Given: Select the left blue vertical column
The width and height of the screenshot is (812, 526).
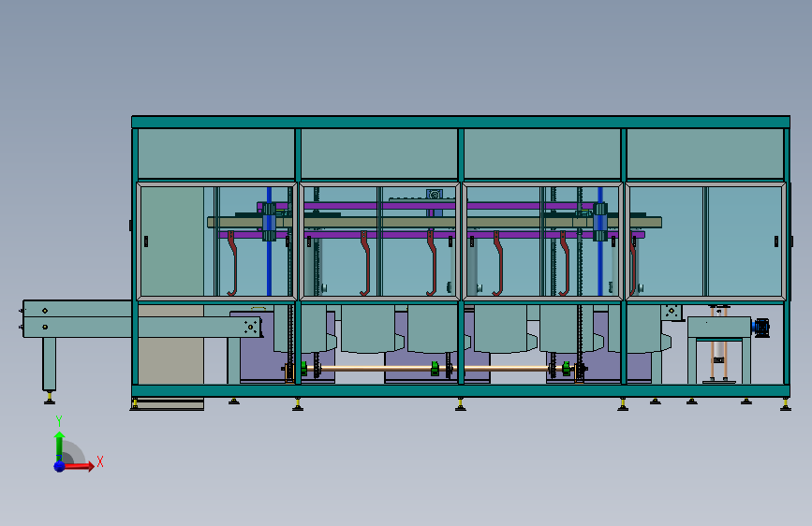Looking at the screenshot, I should coord(270,241).
